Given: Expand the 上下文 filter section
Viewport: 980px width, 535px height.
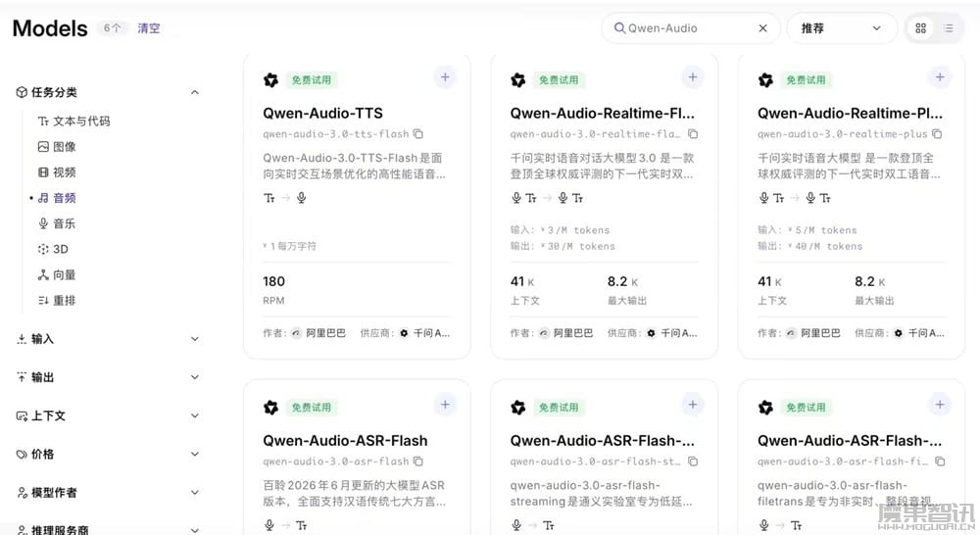Looking at the screenshot, I should [195, 415].
